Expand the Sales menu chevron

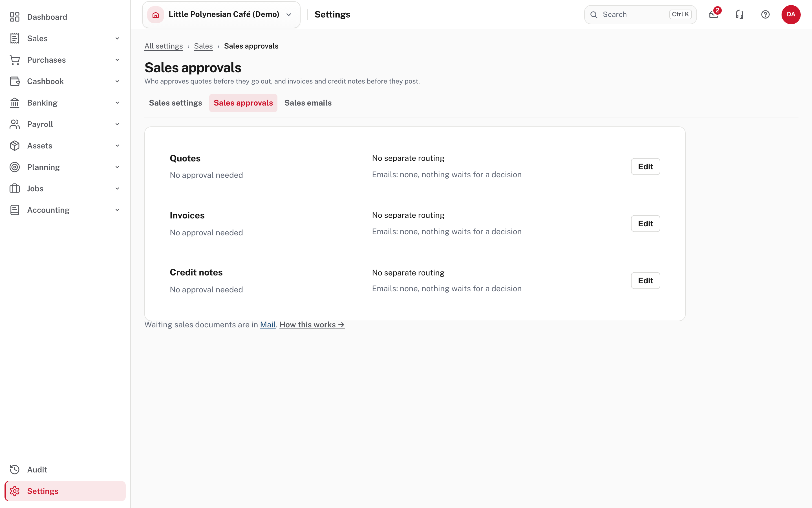(117, 38)
